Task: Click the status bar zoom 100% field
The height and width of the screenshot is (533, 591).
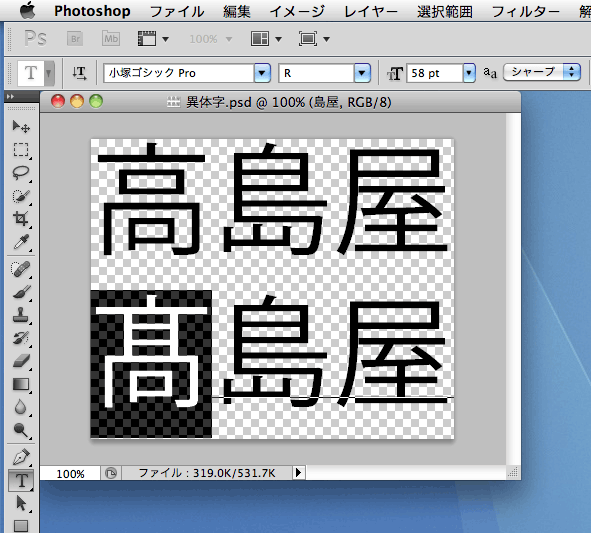Action: click(70, 473)
